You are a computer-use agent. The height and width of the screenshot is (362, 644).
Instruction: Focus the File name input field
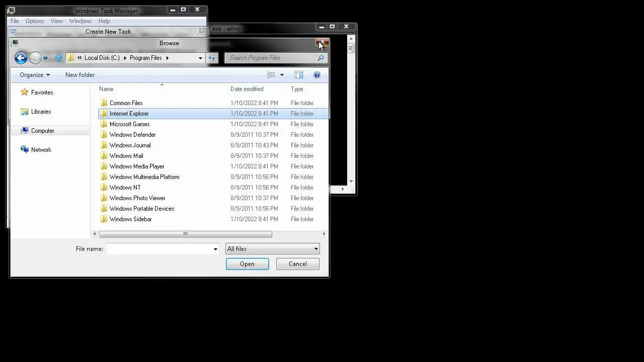158,249
